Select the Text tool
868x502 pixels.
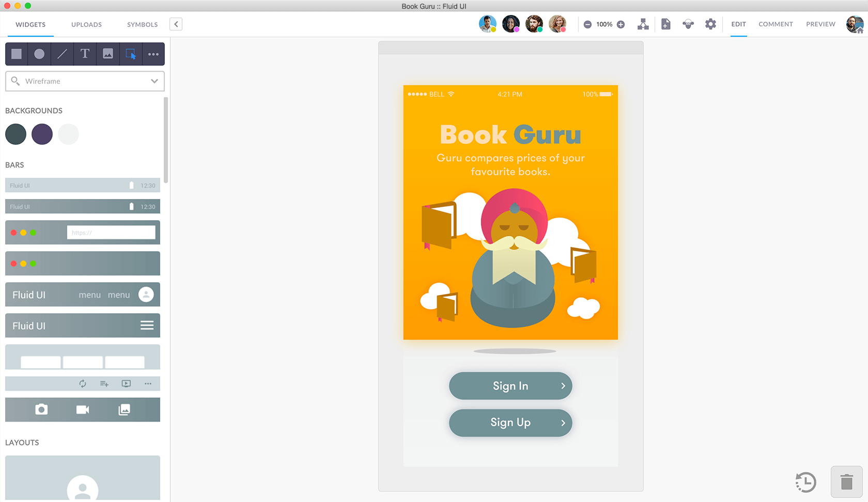coord(85,54)
